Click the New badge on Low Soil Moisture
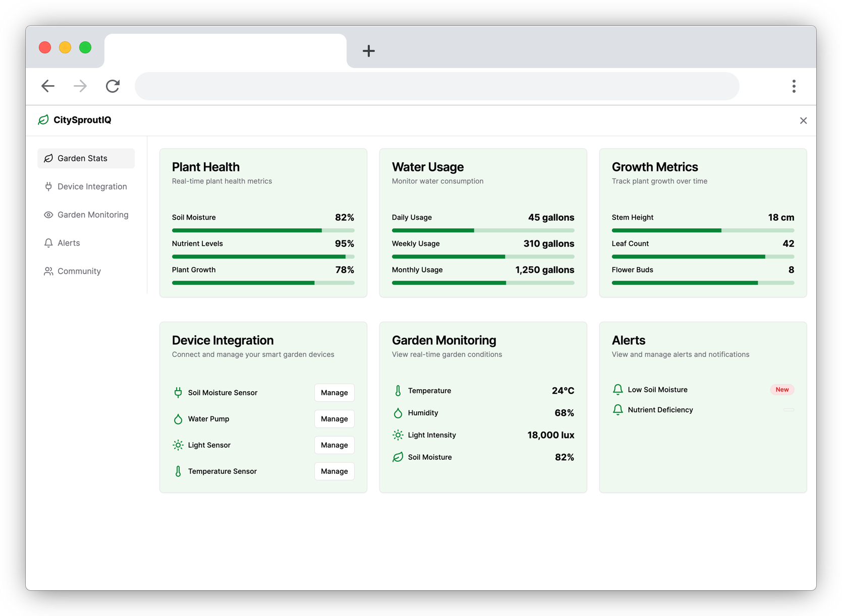Image resolution: width=842 pixels, height=616 pixels. (x=782, y=390)
